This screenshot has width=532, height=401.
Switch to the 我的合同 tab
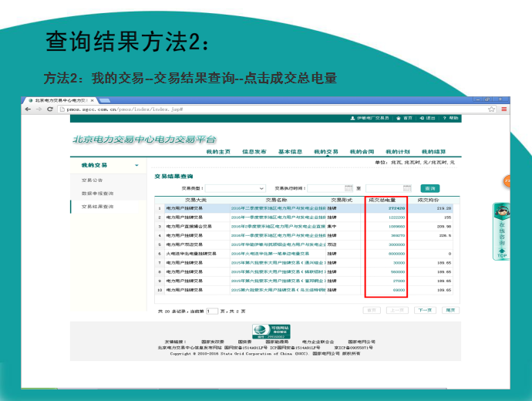[x=361, y=152]
